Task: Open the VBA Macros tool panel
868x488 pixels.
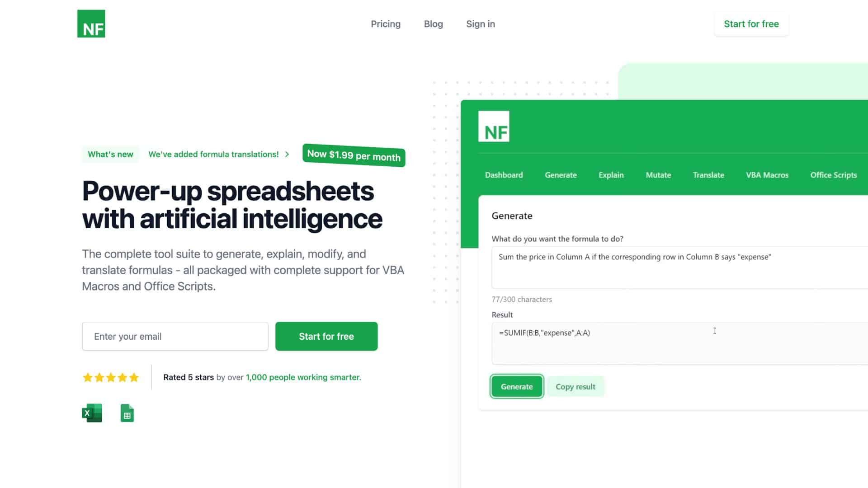Action: pos(767,175)
